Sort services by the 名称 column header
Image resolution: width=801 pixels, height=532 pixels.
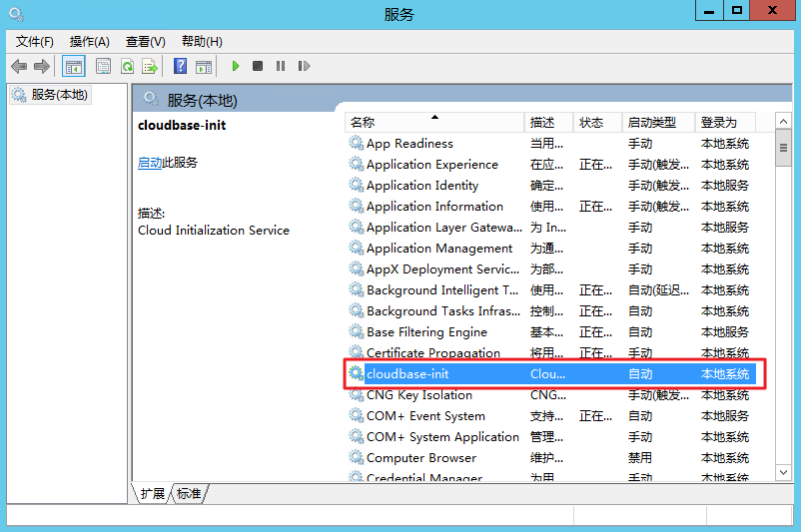tap(434, 122)
